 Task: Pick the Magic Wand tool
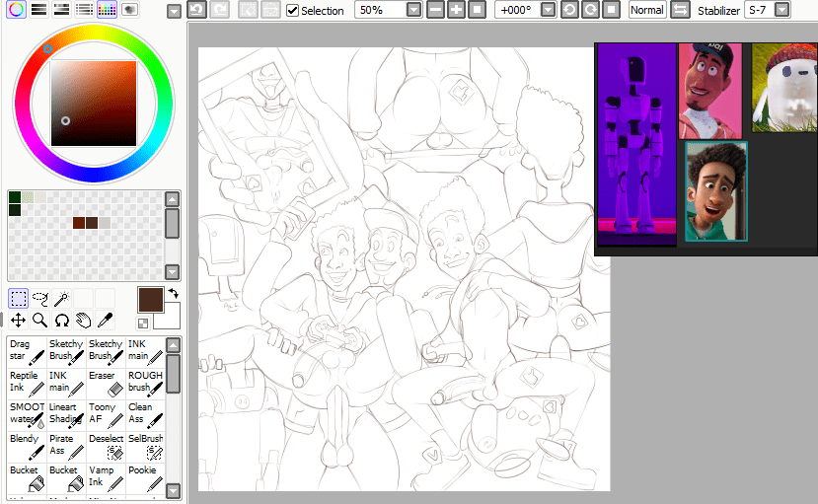[61, 298]
